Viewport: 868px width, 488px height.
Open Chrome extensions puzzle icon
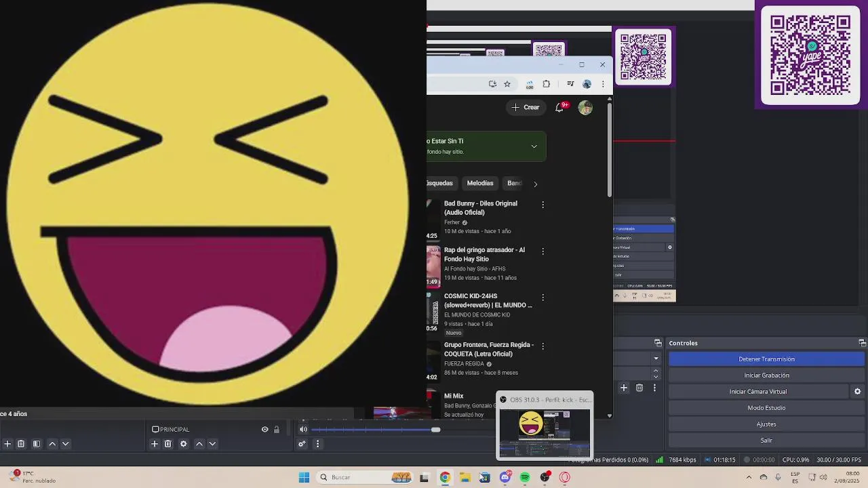click(547, 84)
